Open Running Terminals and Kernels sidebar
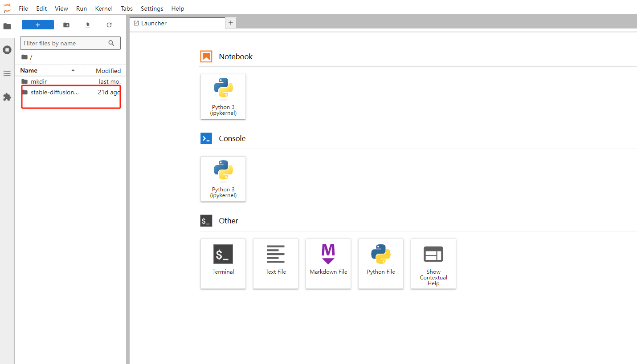Screen dimensions: 637x364 pos(7,50)
